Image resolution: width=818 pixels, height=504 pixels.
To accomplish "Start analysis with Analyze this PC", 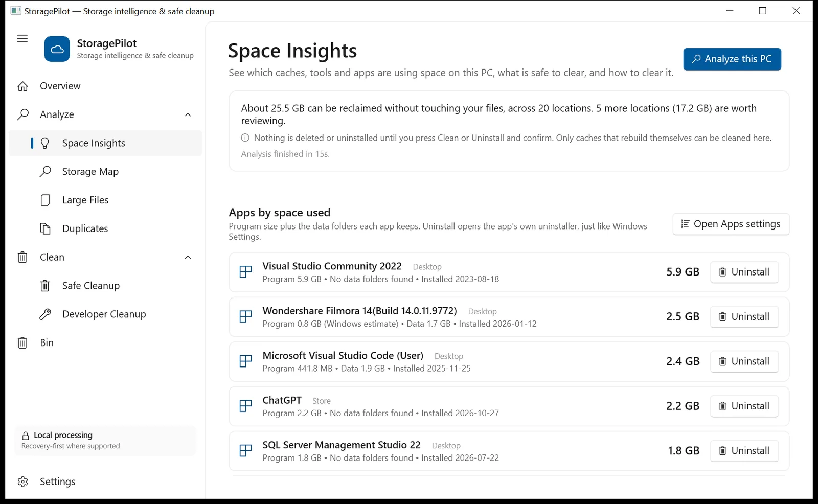I will [x=732, y=59].
